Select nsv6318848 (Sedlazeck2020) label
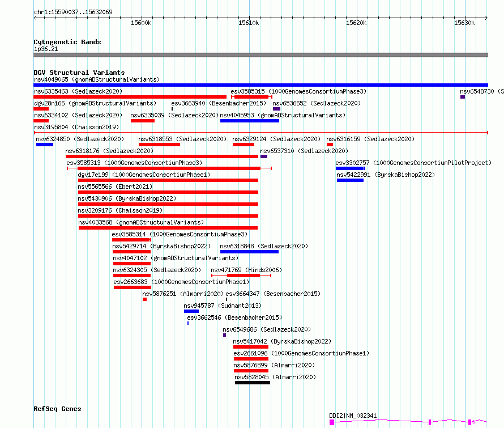Screen dimensions: 504x428 click(x=264, y=246)
